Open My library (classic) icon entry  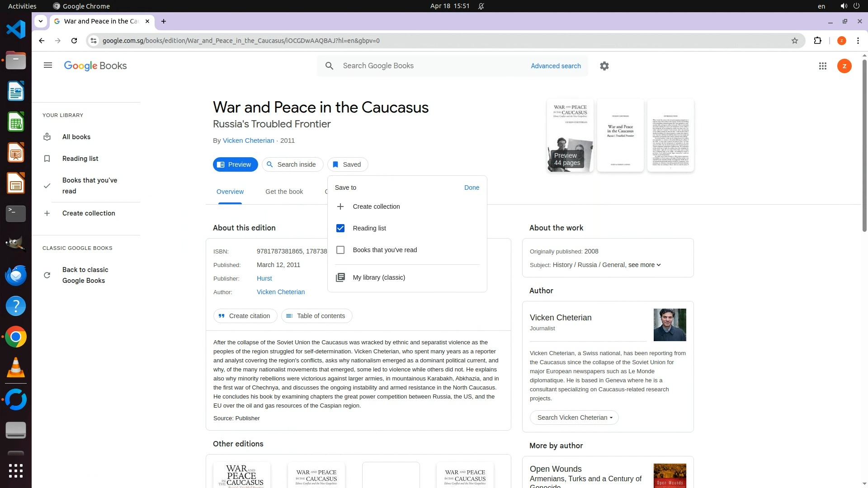340,277
